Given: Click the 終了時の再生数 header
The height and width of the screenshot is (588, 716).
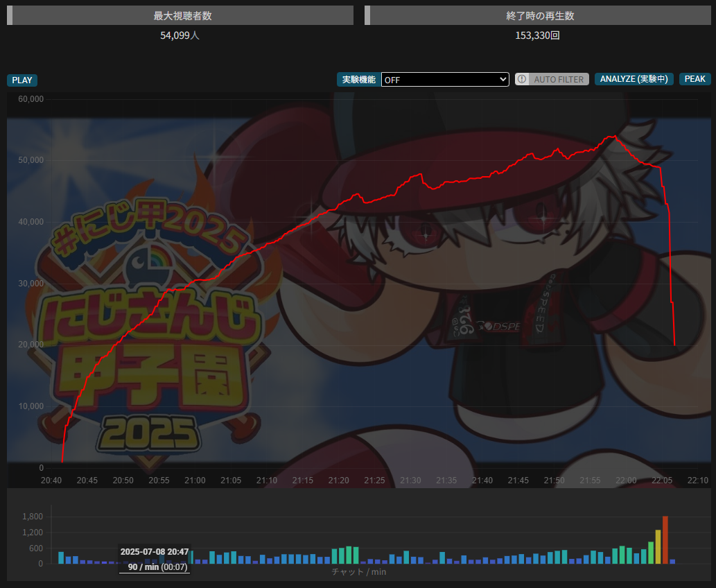Looking at the screenshot, I should (538, 15).
